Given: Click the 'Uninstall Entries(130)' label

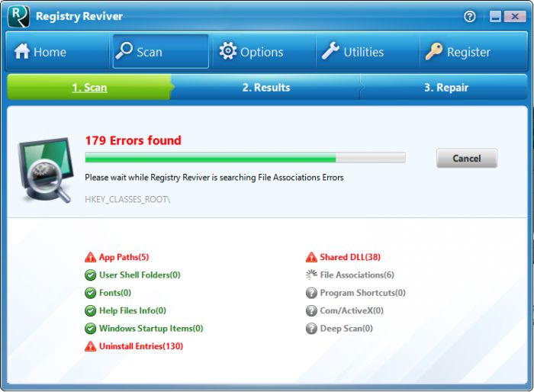Looking at the screenshot, I should pyautogui.click(x=141, y=346).
